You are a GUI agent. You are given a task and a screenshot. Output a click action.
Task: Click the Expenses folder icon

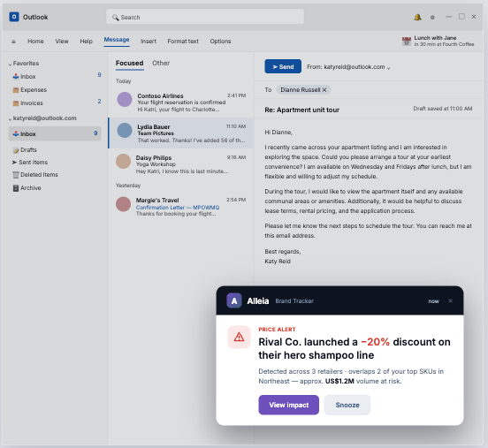coord(16,90)
